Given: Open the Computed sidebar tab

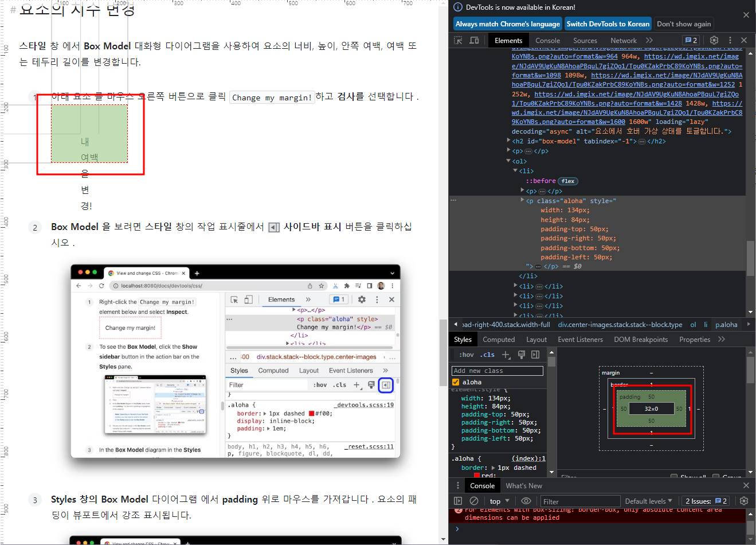Looking at the screenshot, I should coord(499,339).
